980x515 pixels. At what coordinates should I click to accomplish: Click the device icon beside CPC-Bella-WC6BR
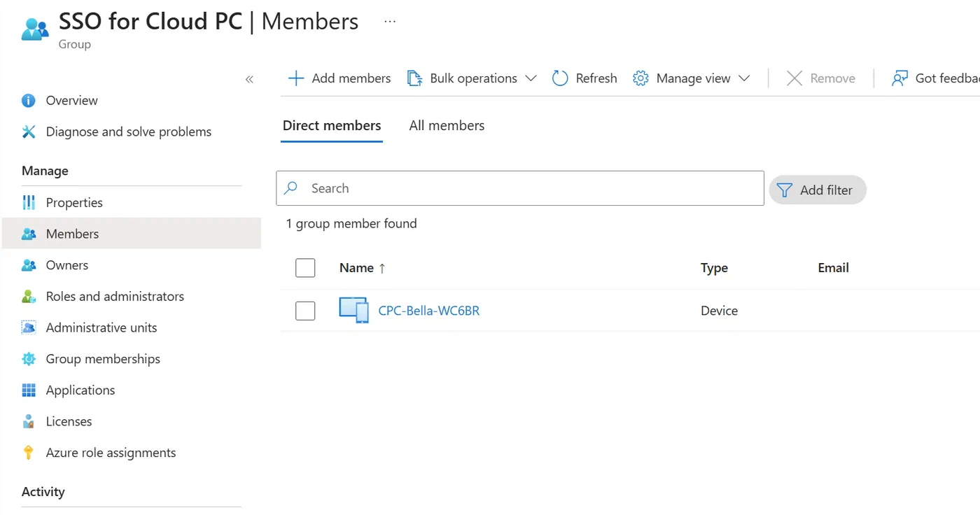click(354, 310)
